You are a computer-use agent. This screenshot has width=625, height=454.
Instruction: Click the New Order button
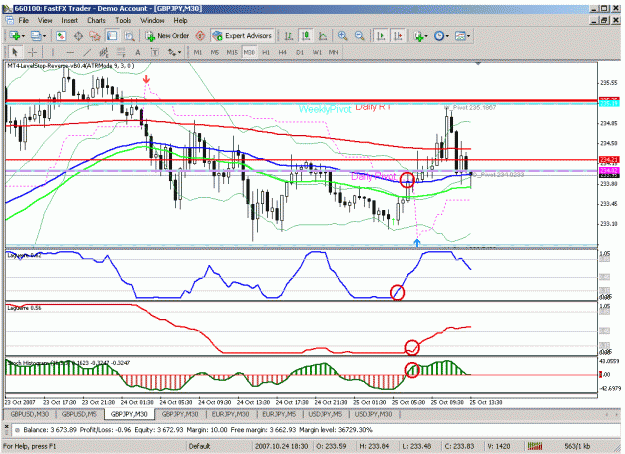167,36
